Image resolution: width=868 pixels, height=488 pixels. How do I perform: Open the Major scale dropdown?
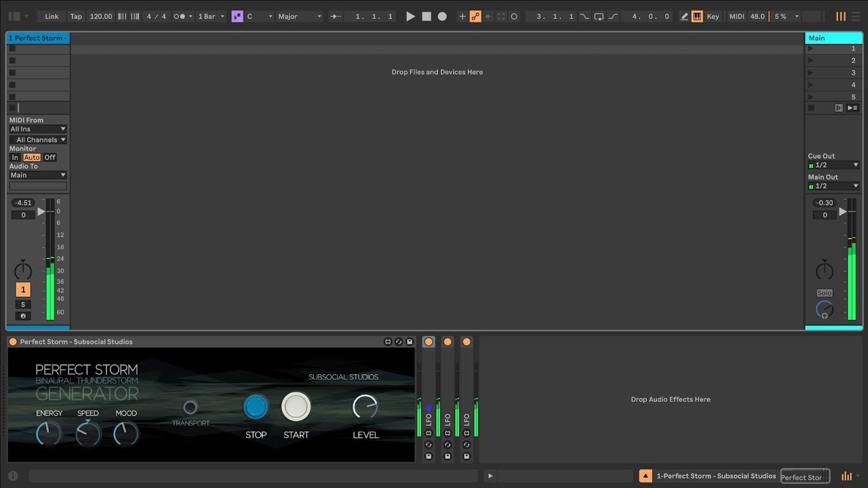coord(299,16)
